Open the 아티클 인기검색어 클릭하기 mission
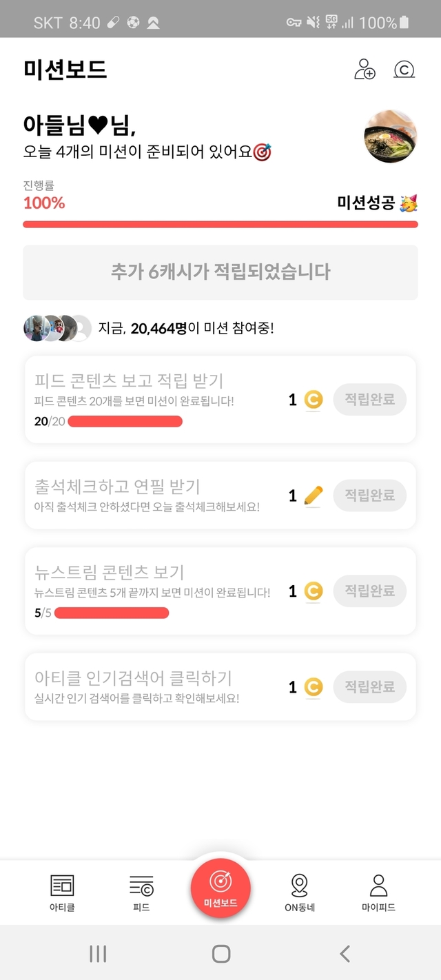Viewport: 441px width, 980px height. pyautogui.click(x=134, y=678)
